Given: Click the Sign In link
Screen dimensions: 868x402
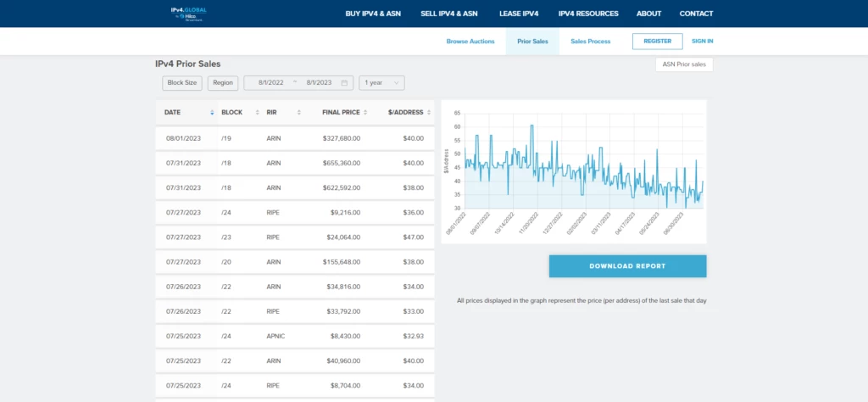Looking at the screenshot, I should pos(702,42).
